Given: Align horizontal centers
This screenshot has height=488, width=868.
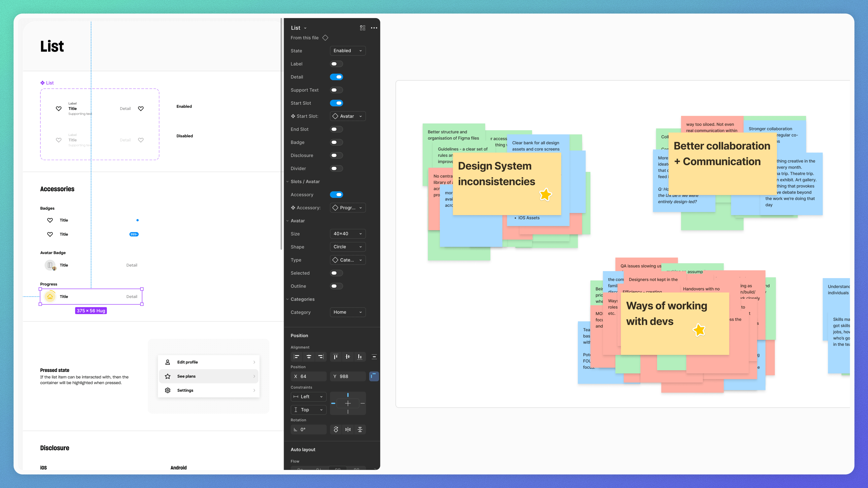Looking at the screenshot, I should pyautogui.click(x=309, y=357).
